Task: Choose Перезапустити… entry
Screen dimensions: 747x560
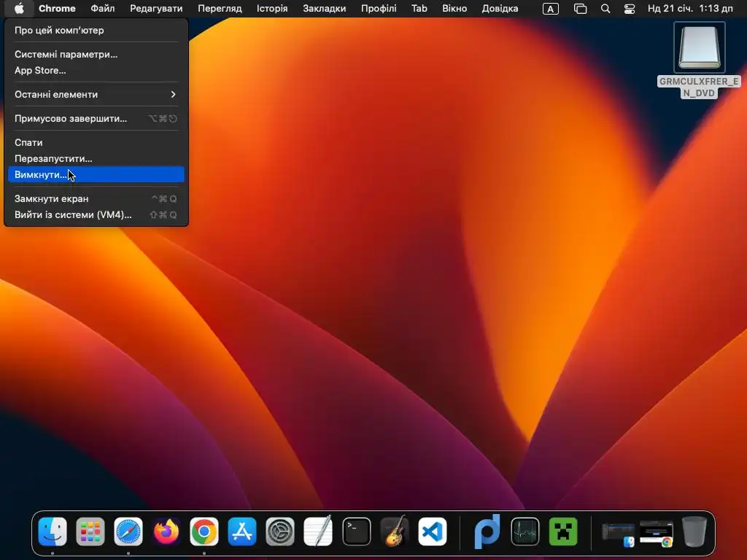Action: [x=96, y=158]
